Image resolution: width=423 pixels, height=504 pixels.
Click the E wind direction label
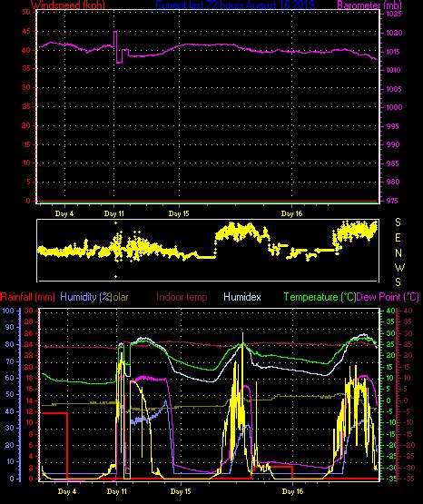[398, 238]
